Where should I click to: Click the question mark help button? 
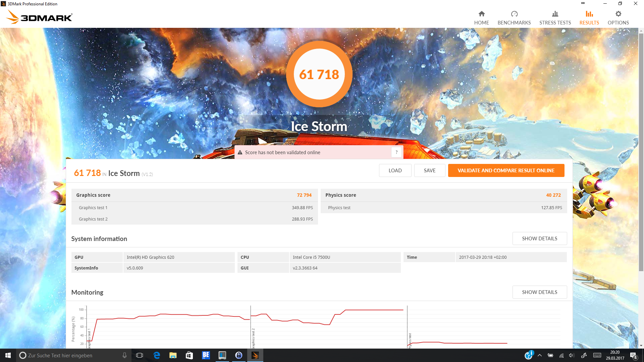(x=396, y=152)
